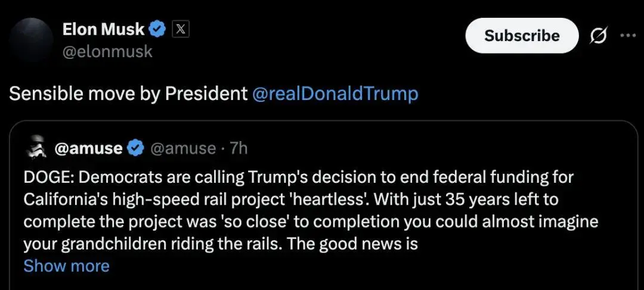
Task: Open the three-dot more options menu
Action: coord(628,35)
